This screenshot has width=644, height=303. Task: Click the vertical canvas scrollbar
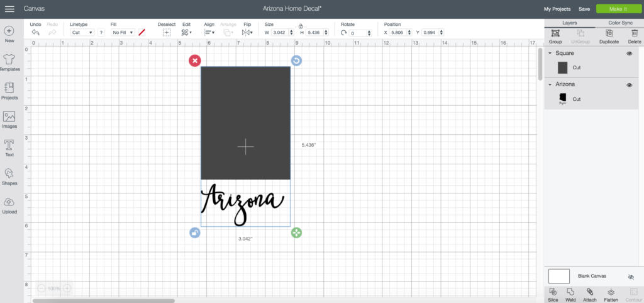click(540, 64)
